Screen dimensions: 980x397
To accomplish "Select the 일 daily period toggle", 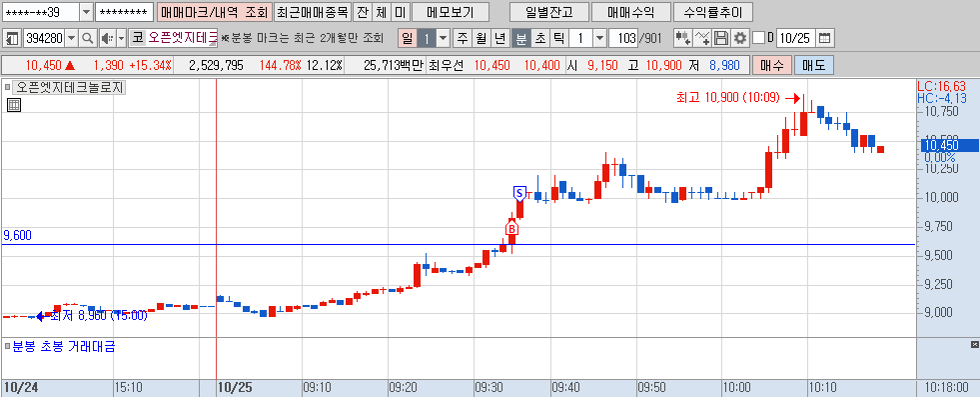I will click(x=407, y=38).
